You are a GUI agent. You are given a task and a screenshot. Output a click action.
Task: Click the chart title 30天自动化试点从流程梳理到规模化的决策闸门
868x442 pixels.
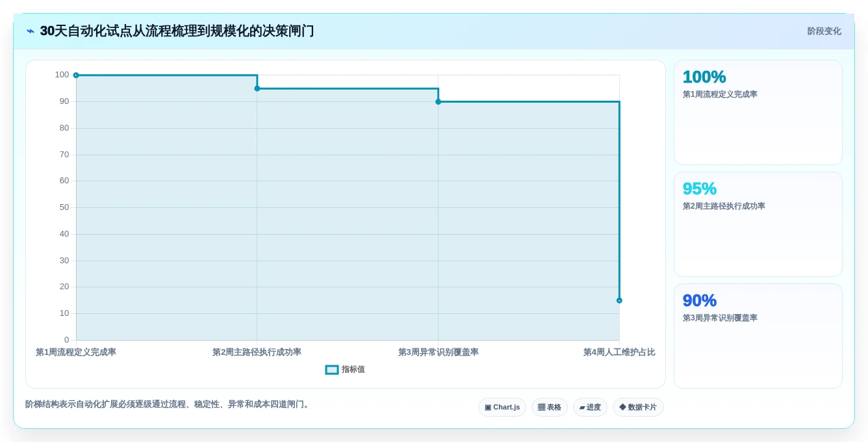click(x=177, y=31)
